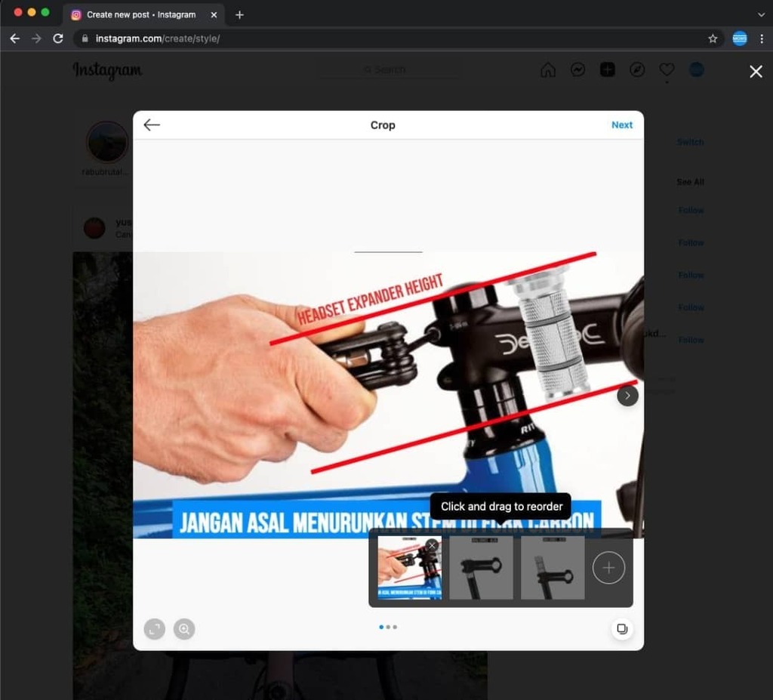Add another image with the plus tile
The image size is (773, 700).
[608, 567]
